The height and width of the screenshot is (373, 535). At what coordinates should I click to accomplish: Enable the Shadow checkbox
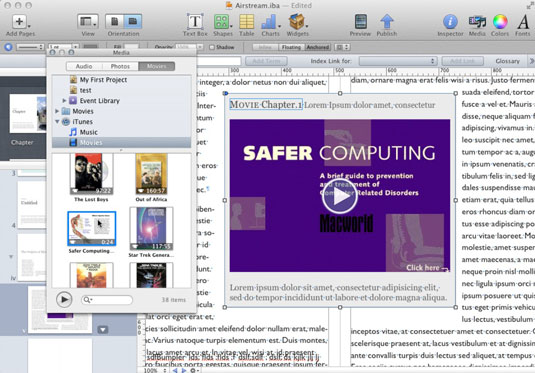212,47
